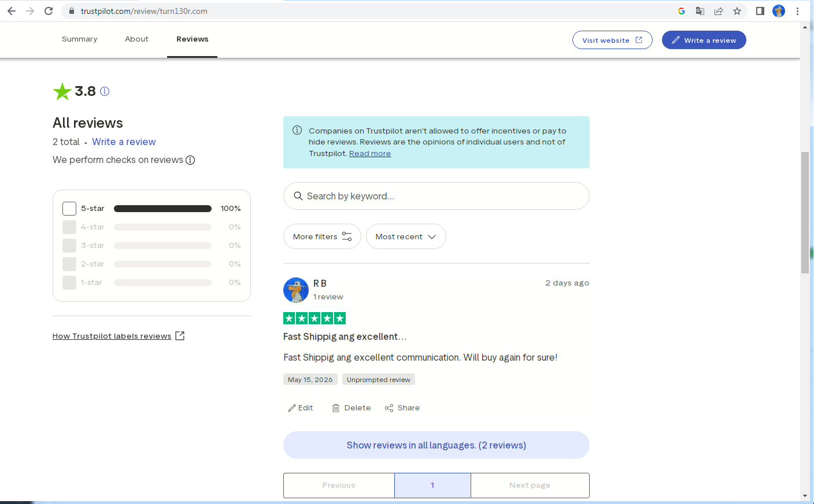Click the 2 days ago timestamp
Screen dimensions: 814x504
pos(567,283)
